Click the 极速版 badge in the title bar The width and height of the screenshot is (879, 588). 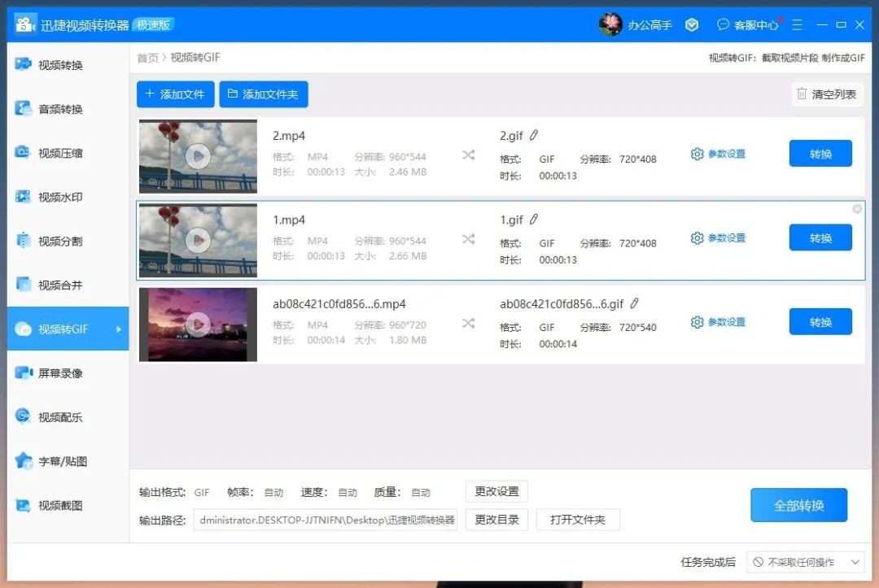[153, 24]
